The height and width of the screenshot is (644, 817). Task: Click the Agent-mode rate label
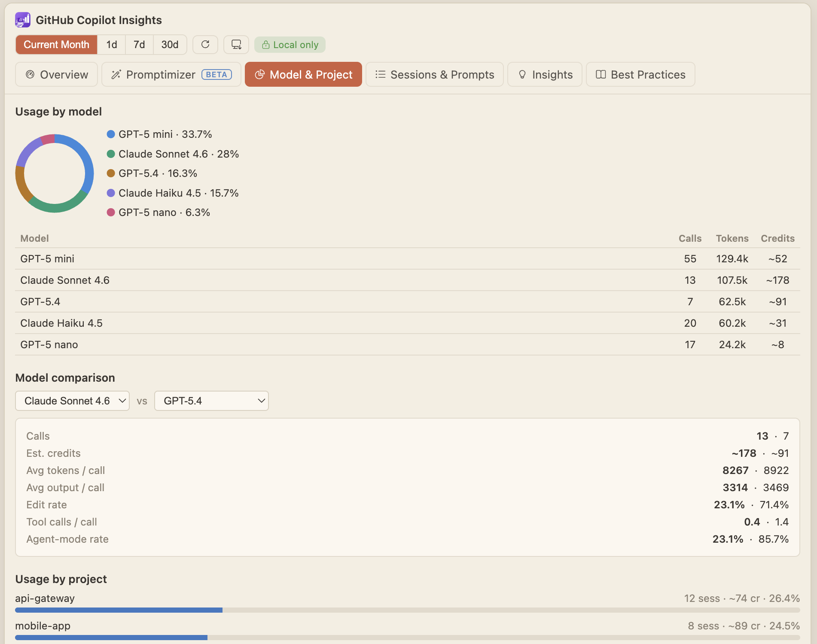coord(67,539)
